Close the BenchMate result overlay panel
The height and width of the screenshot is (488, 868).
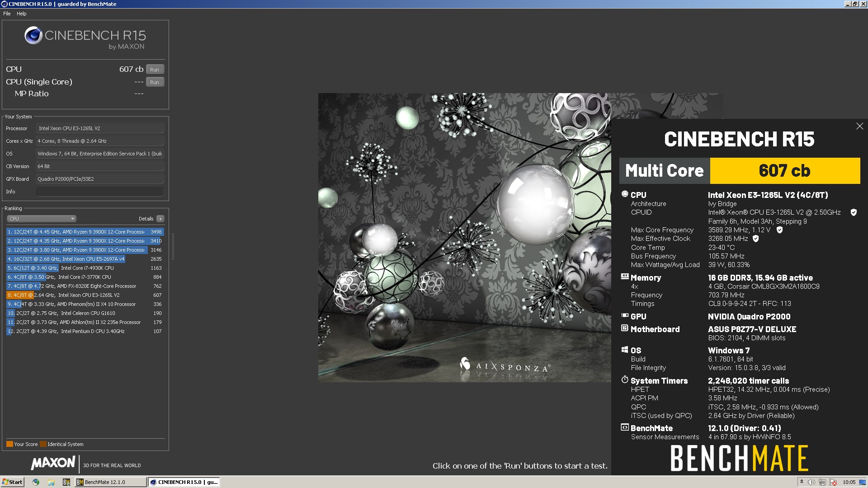coord(859,126)
